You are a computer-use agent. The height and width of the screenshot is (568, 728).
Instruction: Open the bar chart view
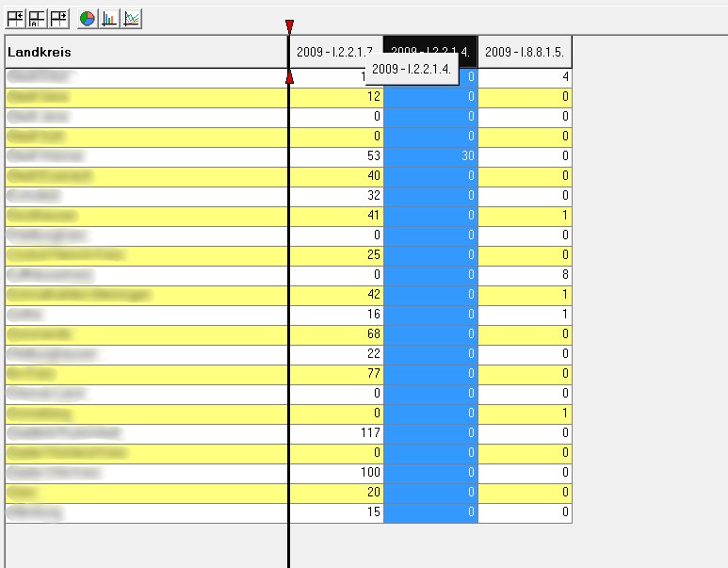pos(110,18)
